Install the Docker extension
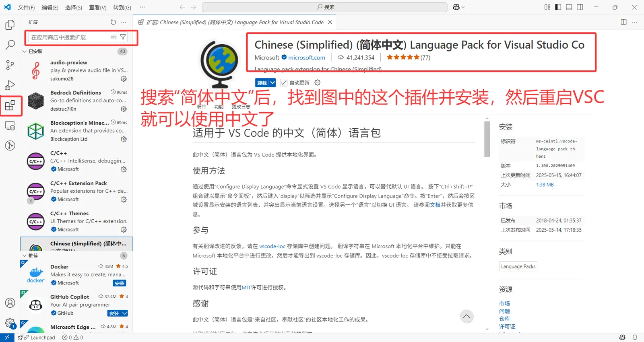Screen dimensions: 644x342 pos(120,283)
